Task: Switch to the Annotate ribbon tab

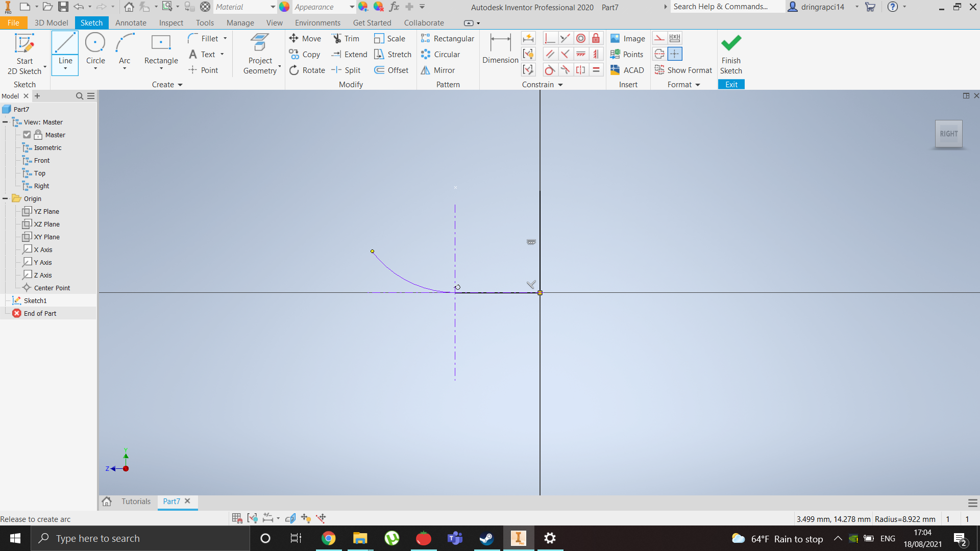Action: 131,22
